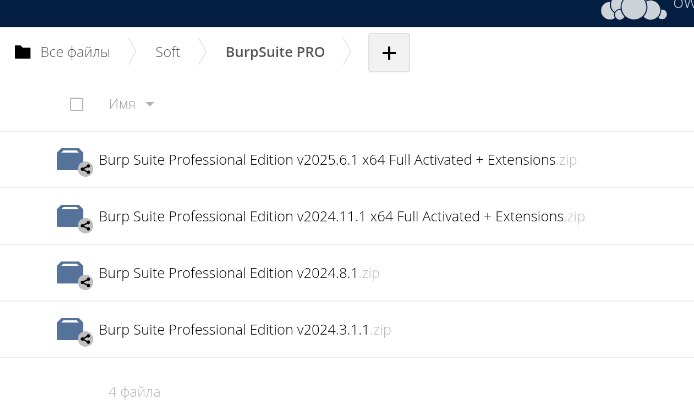This screenshot has height=412, width=694.
Task: Click share badge on v2024.11.1 file
Action: pyautogui.click(x=85, y=226)
